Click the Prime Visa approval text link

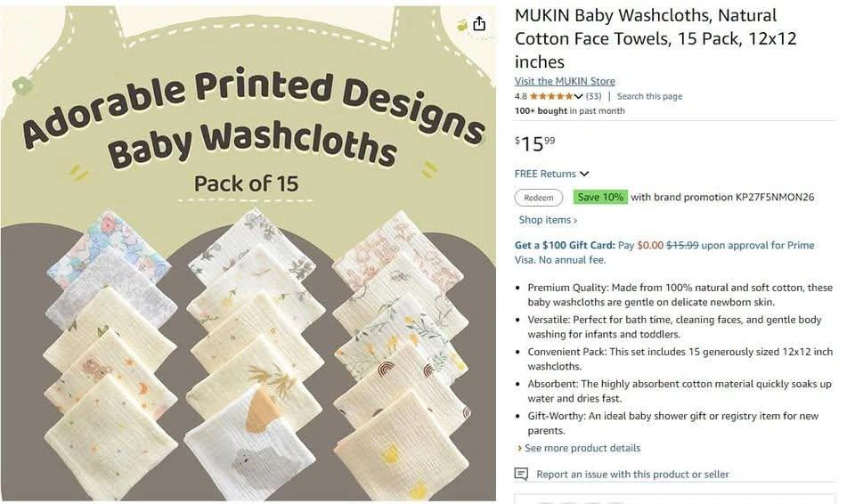point(664,253)
